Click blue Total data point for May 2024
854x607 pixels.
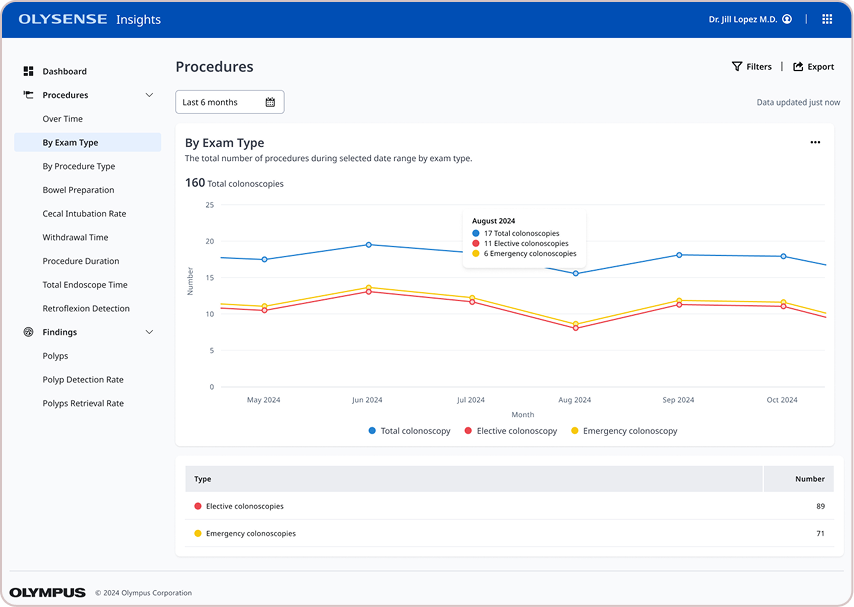(x=265, y=259)
